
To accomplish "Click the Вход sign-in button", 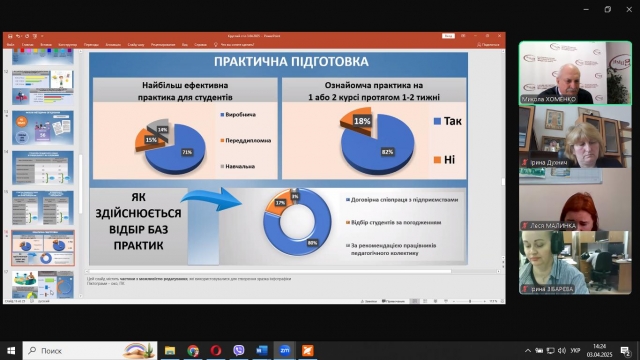I will pos(448,36).
